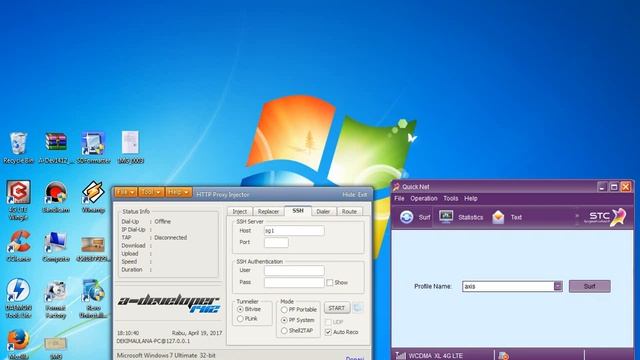Click the SSH Port input field
This screenshot has width=640, height=360.
[x=276, y=242]
